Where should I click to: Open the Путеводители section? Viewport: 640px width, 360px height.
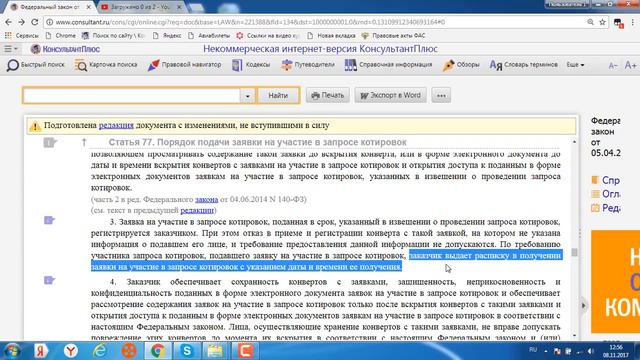[x=308, y=65]
